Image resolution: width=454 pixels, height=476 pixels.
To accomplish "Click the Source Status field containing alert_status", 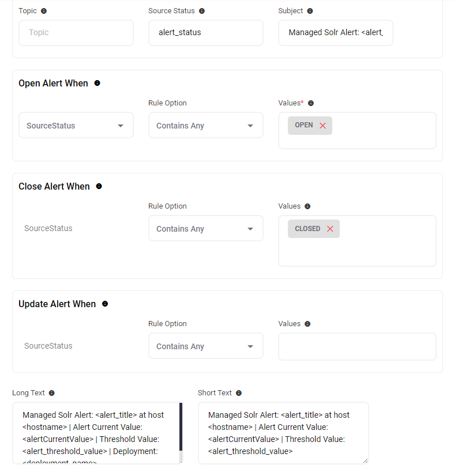I will [205, 33].
